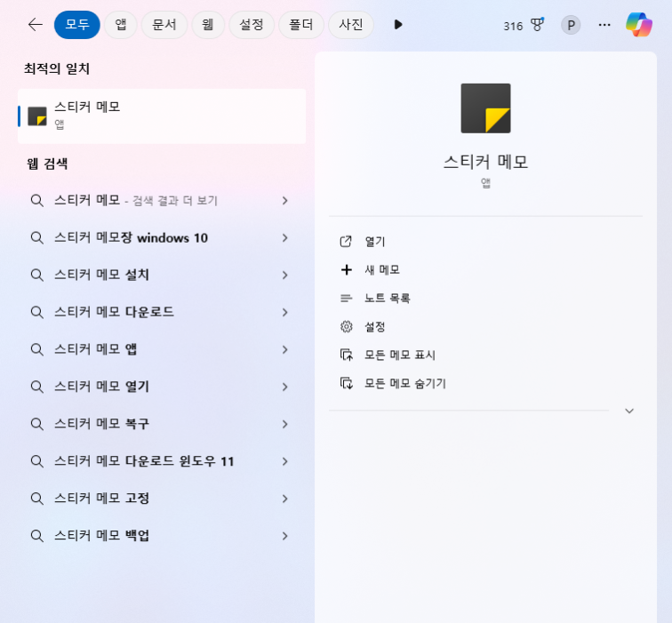Click the plus icon beside 새 메모
The height and width of the screenshot is (623, 672).
coord(347,270)
